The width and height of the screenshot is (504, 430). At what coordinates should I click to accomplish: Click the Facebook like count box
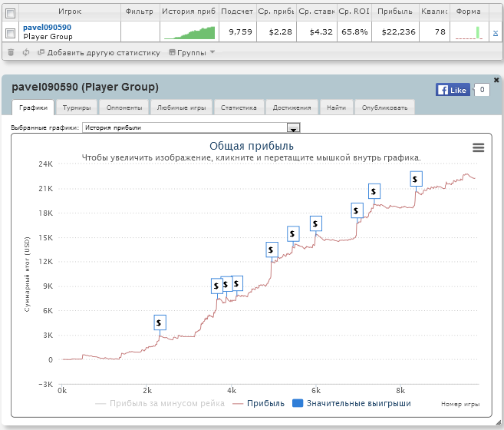[482, 90]
